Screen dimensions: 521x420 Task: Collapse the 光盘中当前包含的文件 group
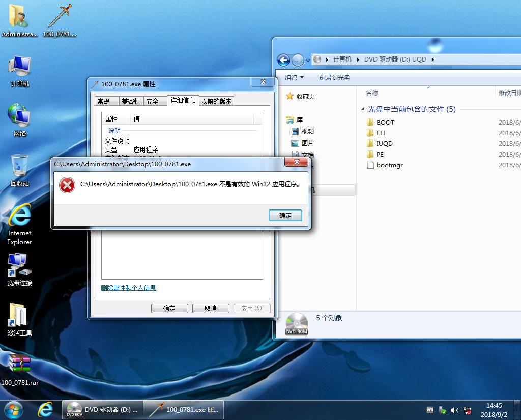click(363, 109)
